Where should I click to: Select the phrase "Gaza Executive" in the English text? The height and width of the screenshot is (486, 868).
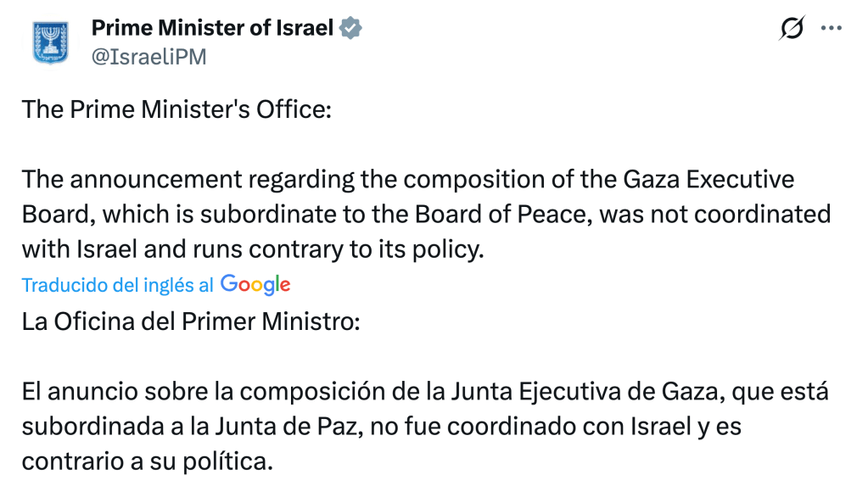[708, 180]
